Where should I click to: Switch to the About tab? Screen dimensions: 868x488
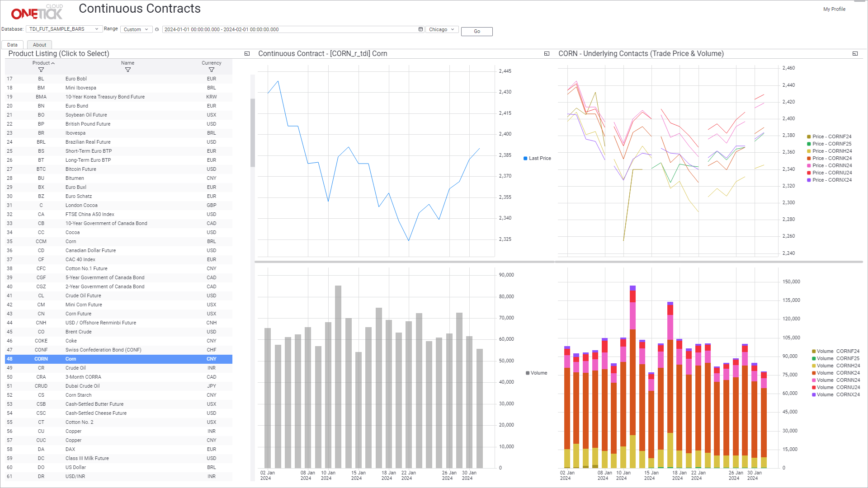coord(39,45)
